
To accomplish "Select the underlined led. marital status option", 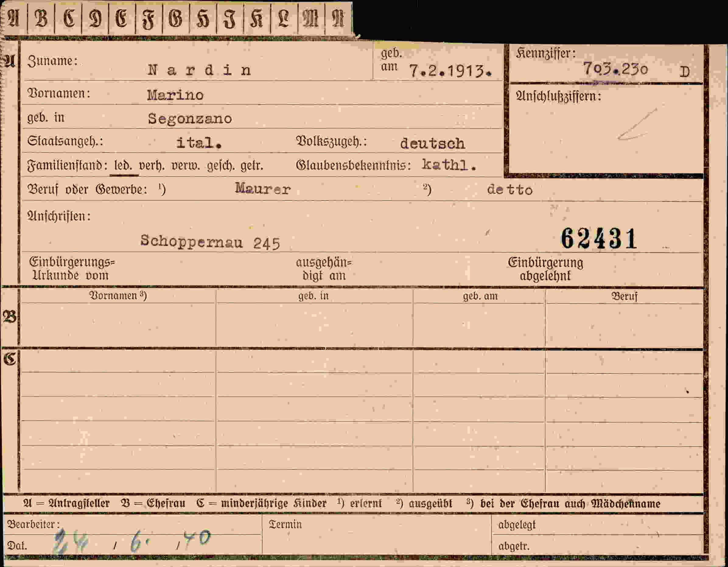I will (123, 166).
